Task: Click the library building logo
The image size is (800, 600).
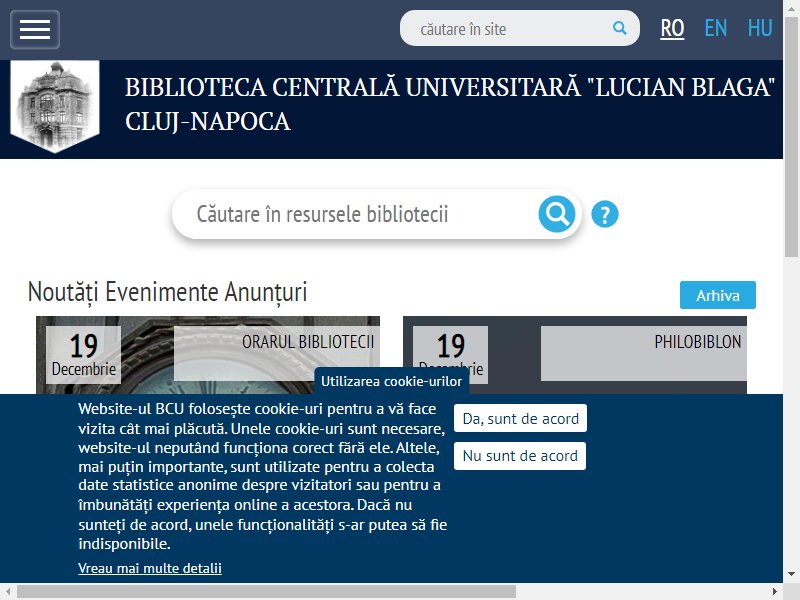Action: coord(55,106)
